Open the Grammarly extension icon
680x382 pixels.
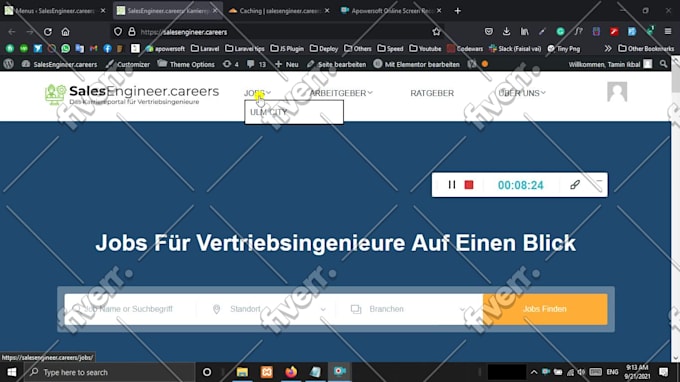click(560, 31)
